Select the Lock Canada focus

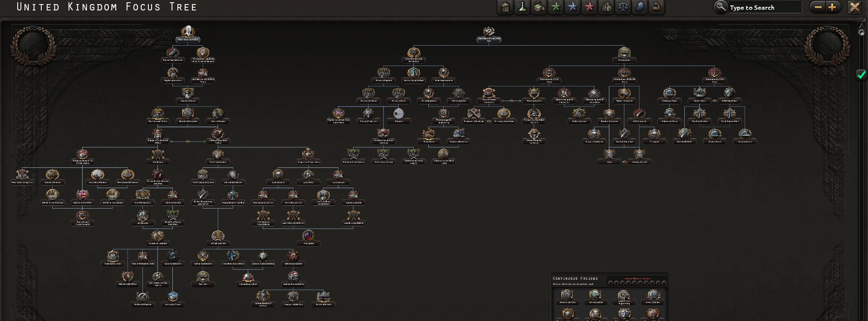point(338,177)
